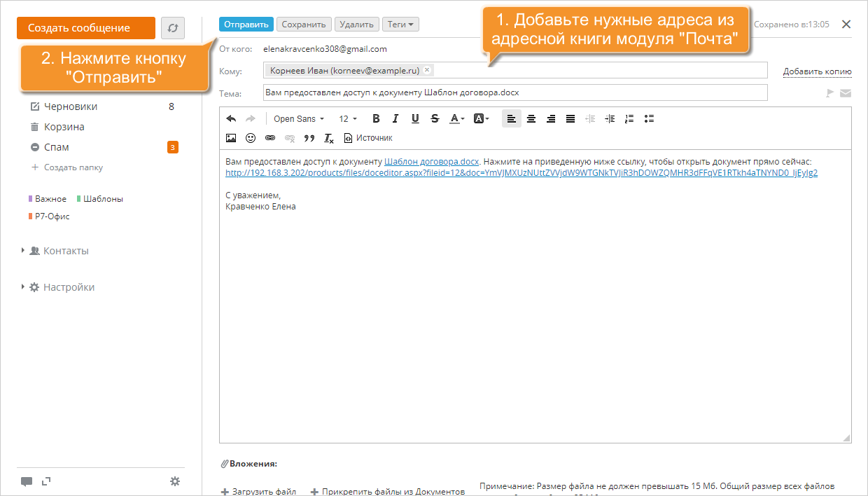Open the chat icon at bottom left
Viewport: 868px width, 496px height.
click(x=27, y=481)
